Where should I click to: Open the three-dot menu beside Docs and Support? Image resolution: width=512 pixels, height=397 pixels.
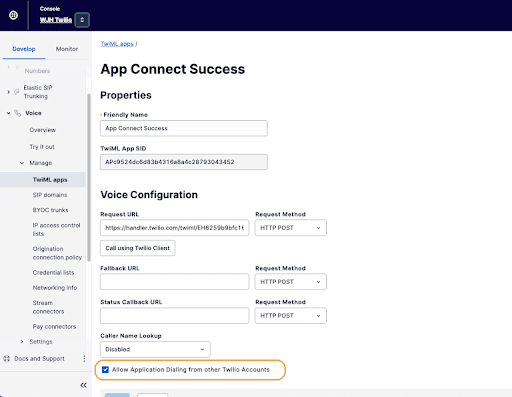[84, 359]
